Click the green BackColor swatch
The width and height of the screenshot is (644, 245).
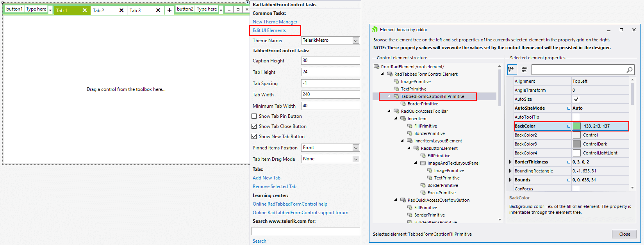point(577,126)
